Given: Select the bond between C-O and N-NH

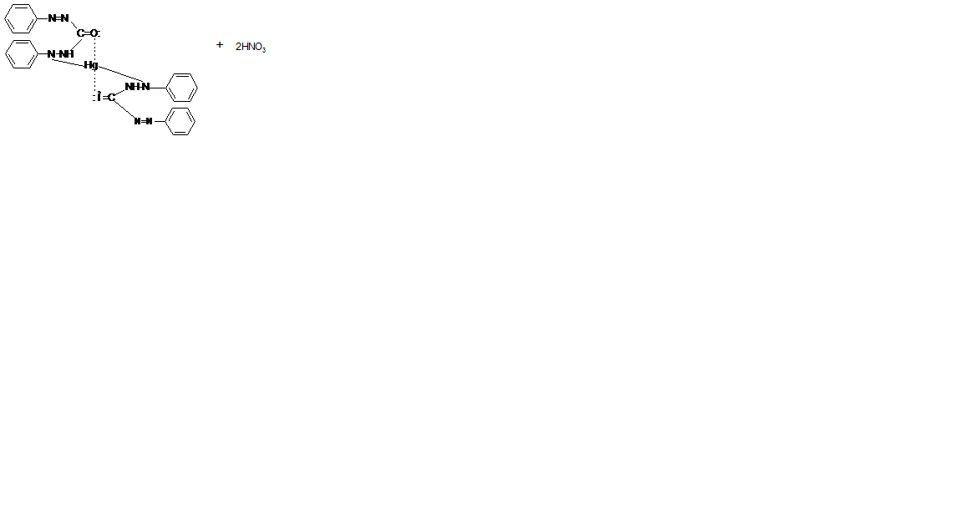Looking at the screenshot, I should (76, 44).
